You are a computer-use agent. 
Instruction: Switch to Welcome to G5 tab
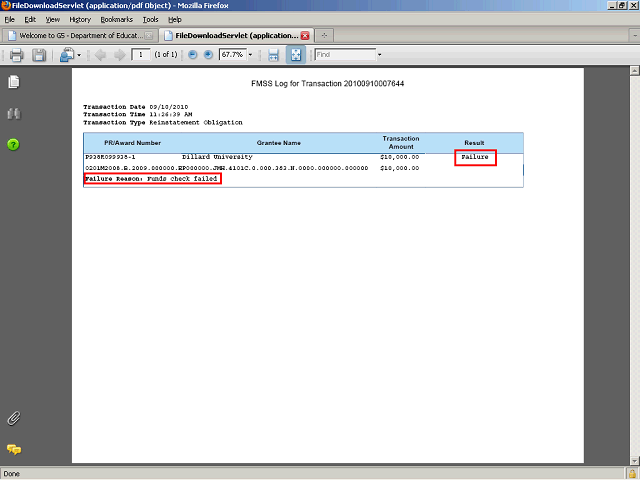[80, 36]
